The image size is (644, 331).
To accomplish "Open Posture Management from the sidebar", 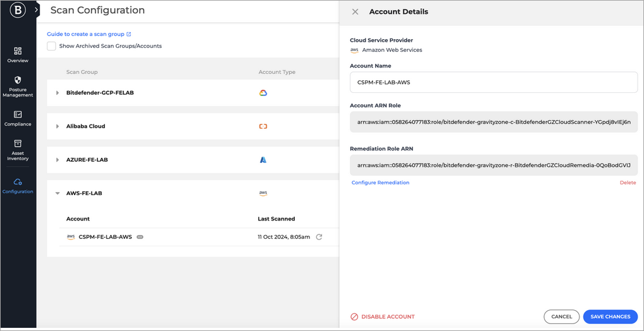I will pyautogui.click(x=18, y=87).
